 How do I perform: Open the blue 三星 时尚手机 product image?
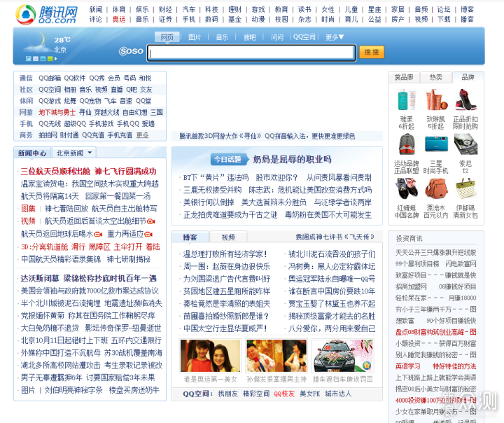(436, 145)
